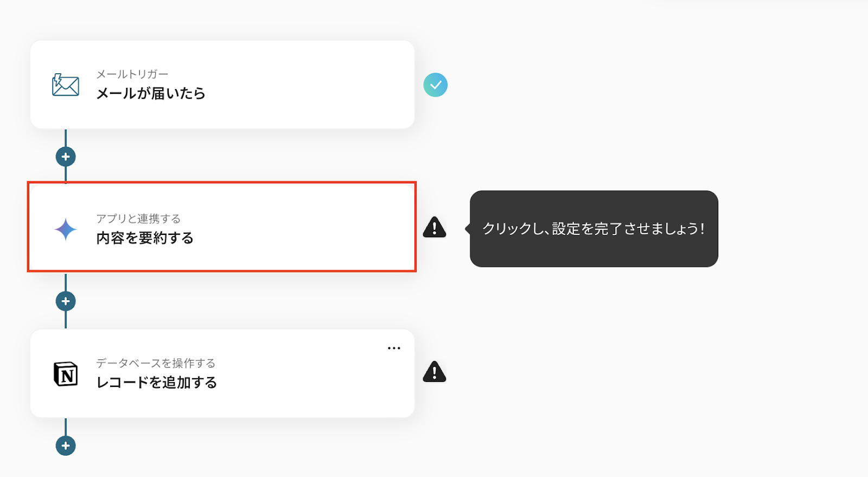This screenshot has width=868, height=477.
Task: Click the メールトリガー label text
Action: [x=132, y=74]
